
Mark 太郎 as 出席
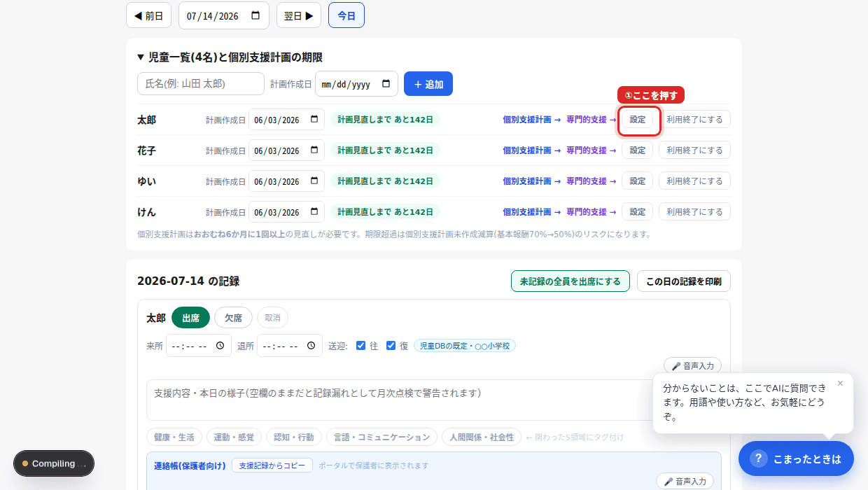click(x=190, y=318)
